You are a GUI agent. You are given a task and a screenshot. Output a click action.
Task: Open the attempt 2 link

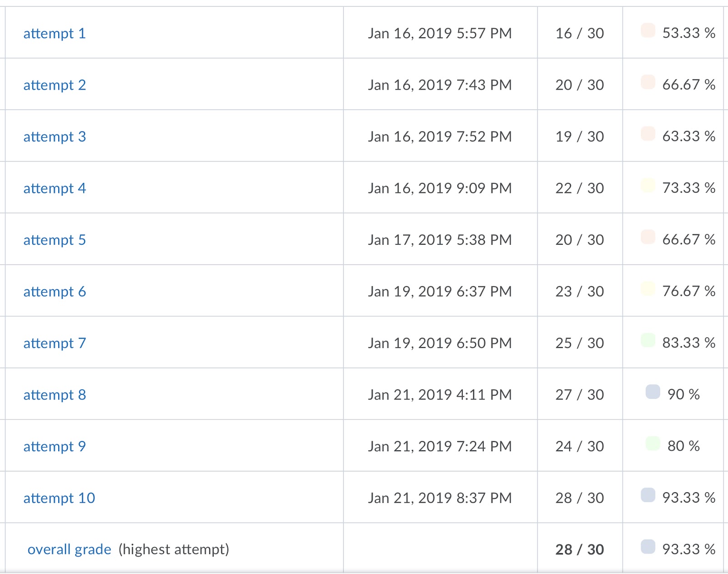(55, 85)
